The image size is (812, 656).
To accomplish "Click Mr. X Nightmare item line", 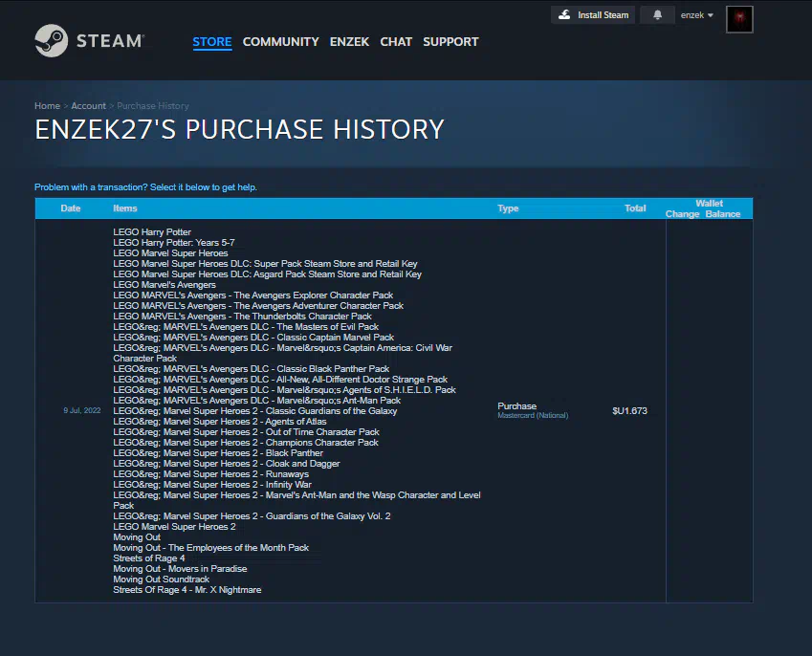I will click(x=187, y=590).
